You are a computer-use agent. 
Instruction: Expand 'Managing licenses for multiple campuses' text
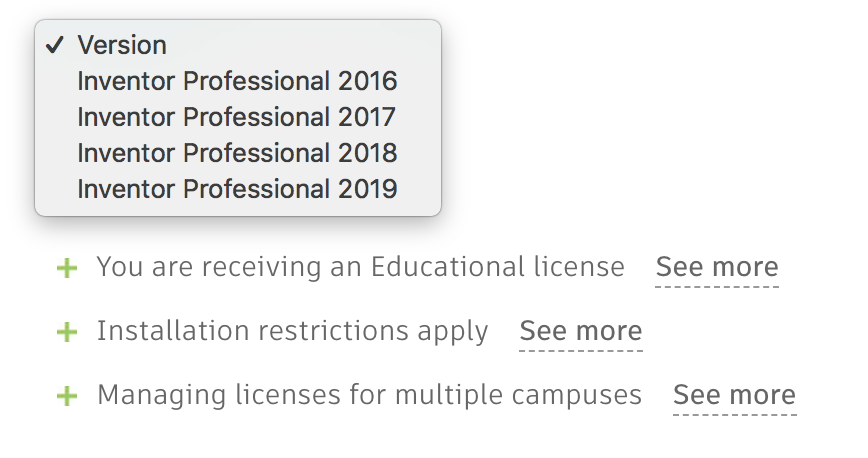tap(369, 396)
